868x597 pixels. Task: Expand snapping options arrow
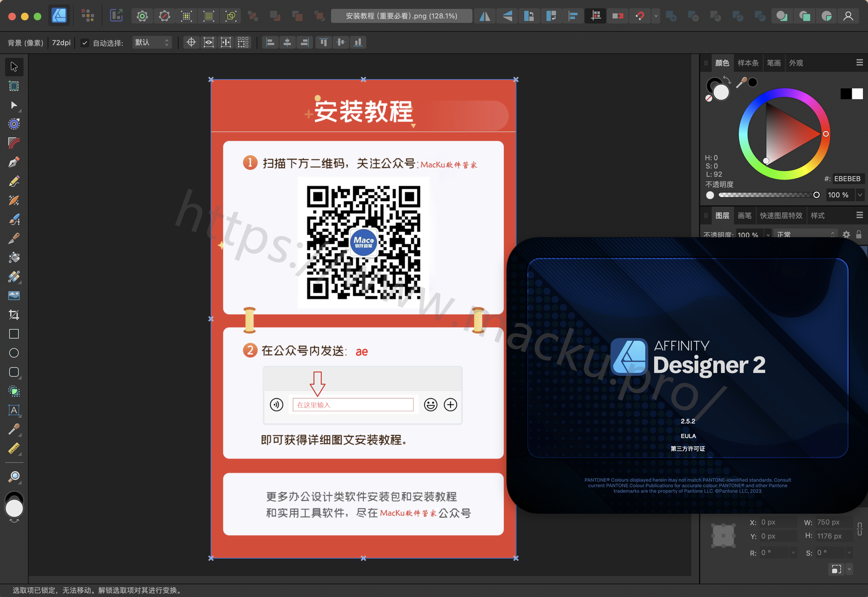click(656, 16)
